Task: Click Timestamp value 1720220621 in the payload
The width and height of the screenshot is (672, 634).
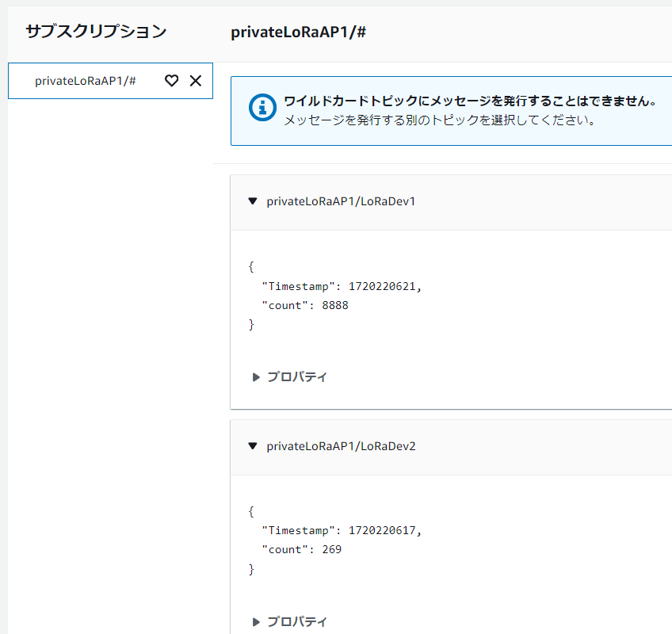Action: click(x=382, y=286)
